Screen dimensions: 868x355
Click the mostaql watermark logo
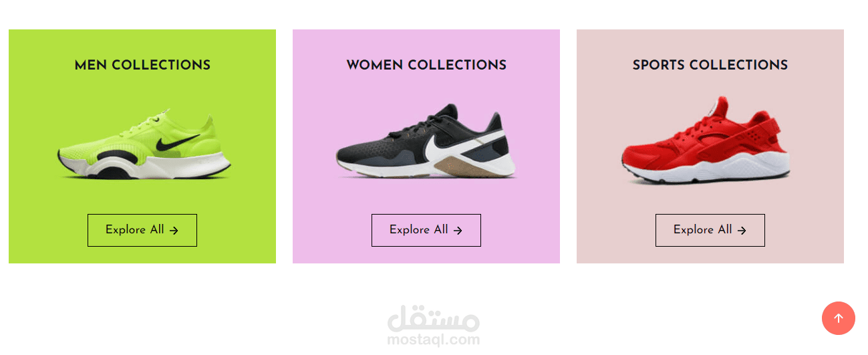[433, 318]
